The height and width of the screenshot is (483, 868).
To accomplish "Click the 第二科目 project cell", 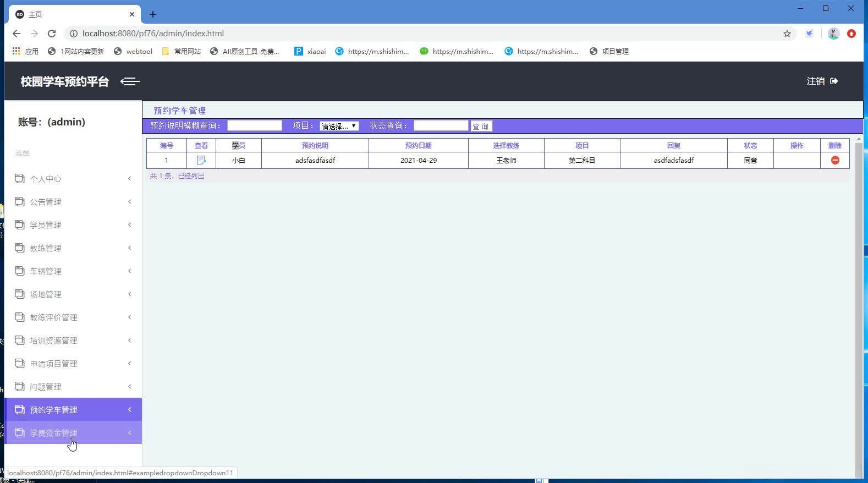I will coord(582,161).
